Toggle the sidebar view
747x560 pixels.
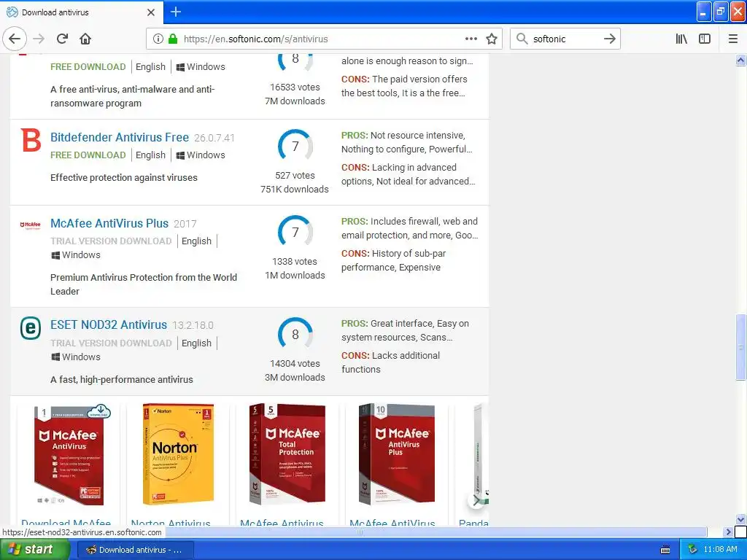(705, 39)
